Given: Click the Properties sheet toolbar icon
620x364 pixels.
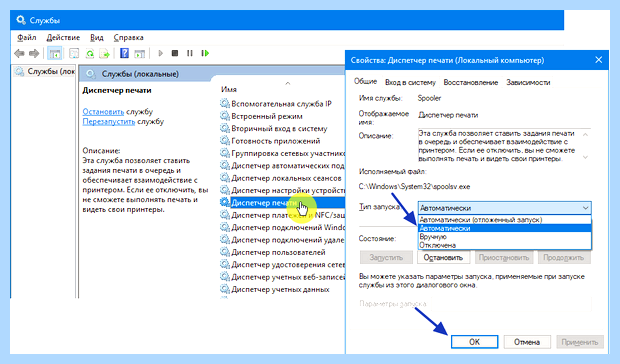Looking at the screenshot, I should tap(74, 53).
